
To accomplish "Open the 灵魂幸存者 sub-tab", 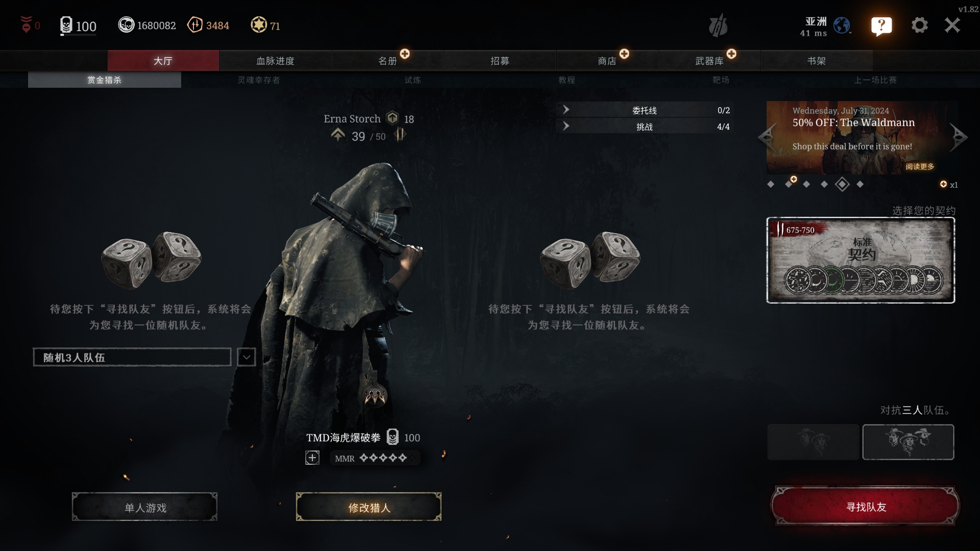I will tap(259, 80).
